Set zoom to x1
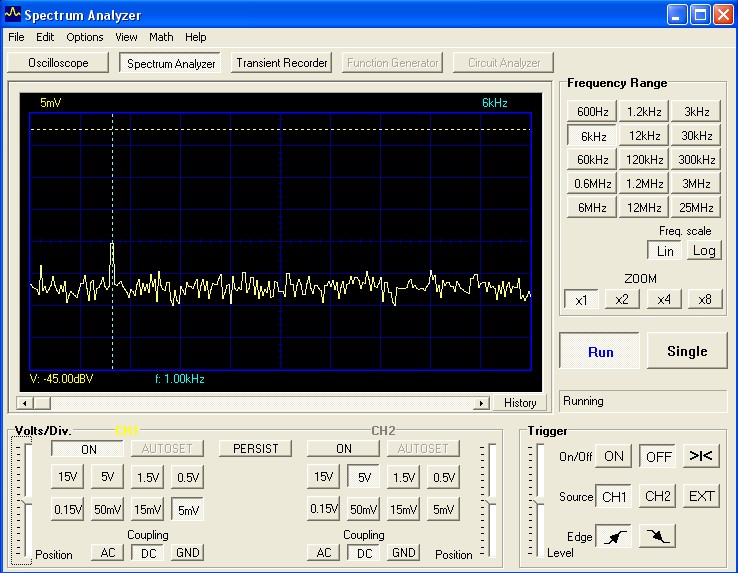738x573 pixels. click(581, 299)
